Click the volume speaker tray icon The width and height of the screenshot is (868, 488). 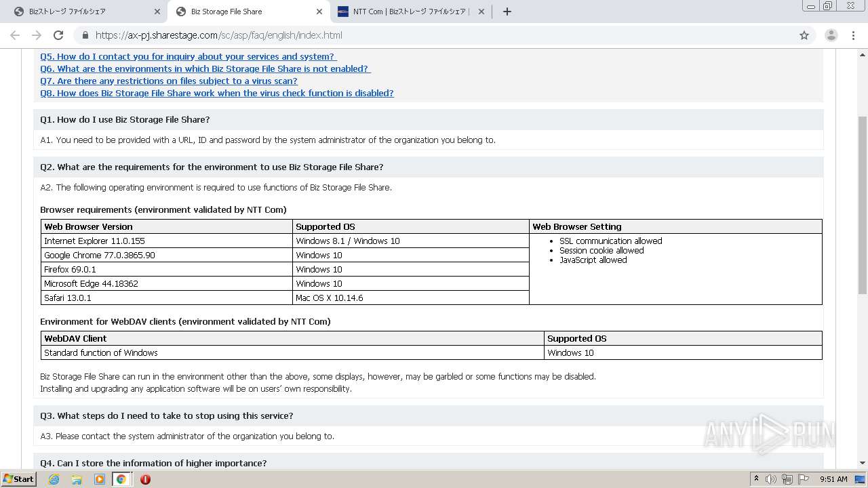[771, 479]
